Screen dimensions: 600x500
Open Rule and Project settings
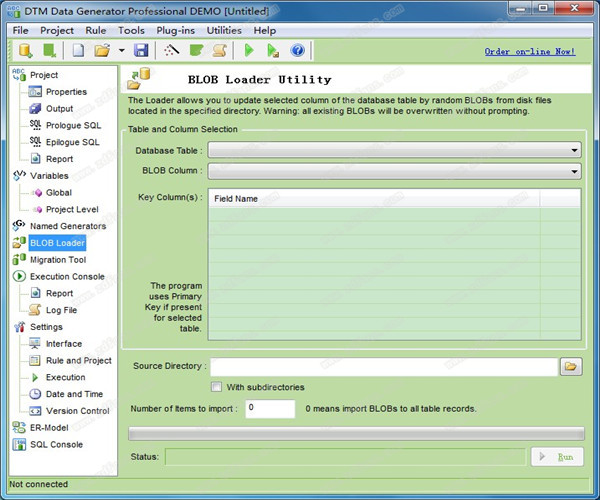tap(79, 360)
